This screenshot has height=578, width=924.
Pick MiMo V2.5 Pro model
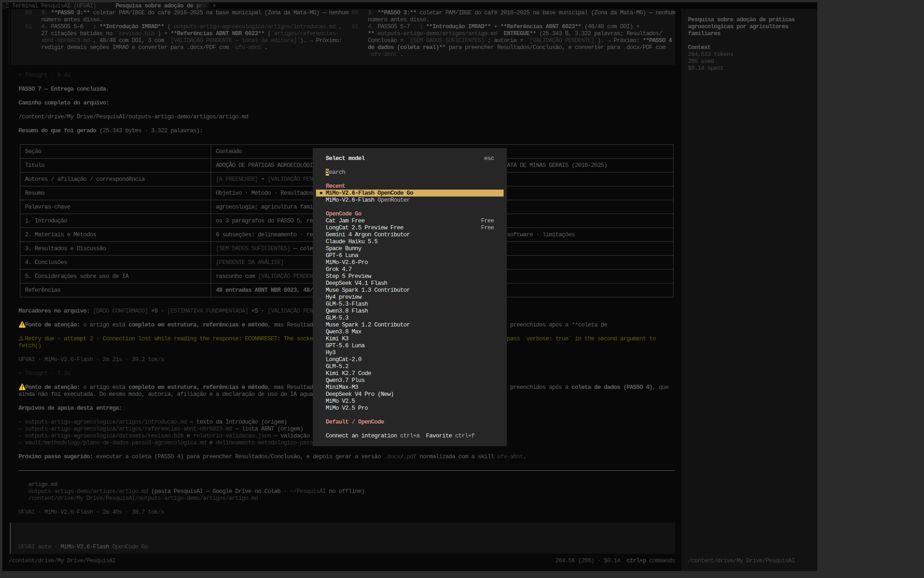tap(409, 408)
